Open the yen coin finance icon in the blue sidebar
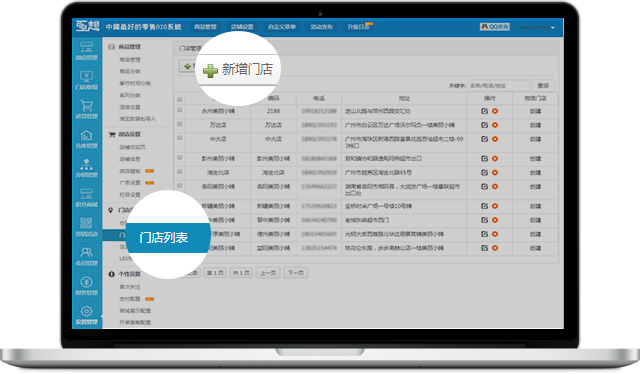Image resolution: width=640 pixels, height=374 pixels. tap(86, 282)
